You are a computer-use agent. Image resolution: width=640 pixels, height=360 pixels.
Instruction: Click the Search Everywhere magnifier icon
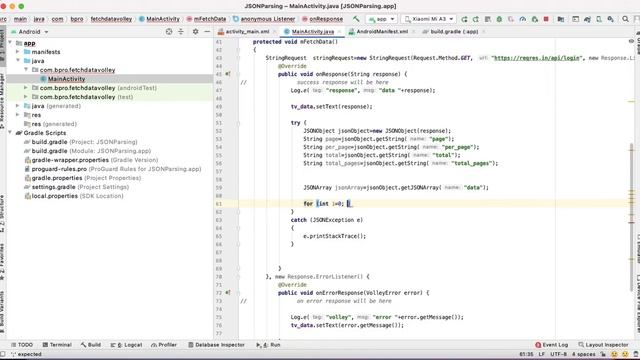click(625, 19)
